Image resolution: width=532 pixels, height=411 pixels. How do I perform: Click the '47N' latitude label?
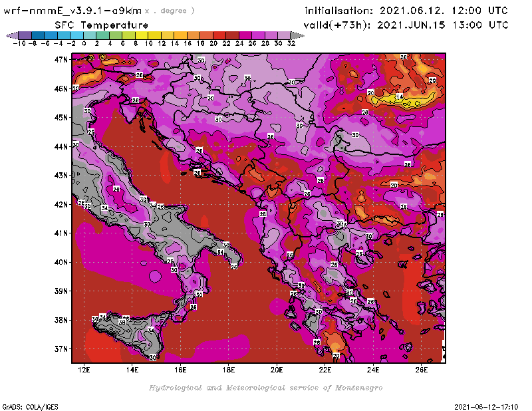point(61,60)
